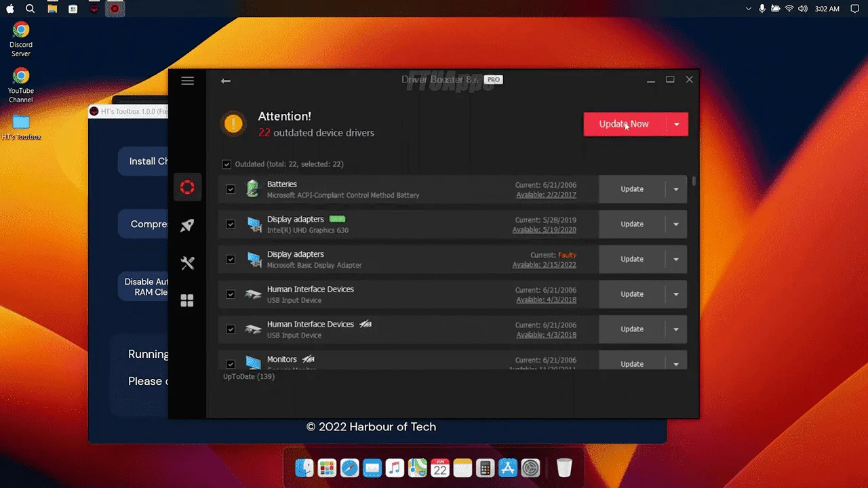The image size is (868, 488).
Task: Open the Driver Booster hamburger menu
Action: point(188,81)
